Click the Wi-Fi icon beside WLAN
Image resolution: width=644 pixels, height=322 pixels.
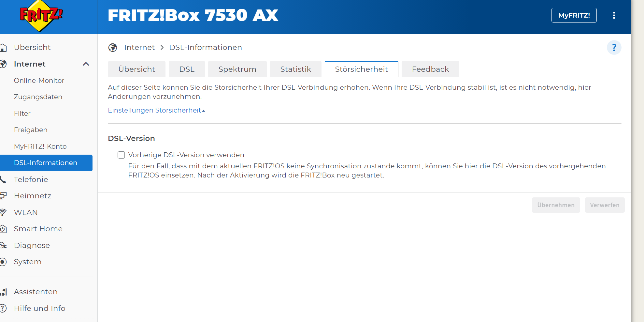3,212
